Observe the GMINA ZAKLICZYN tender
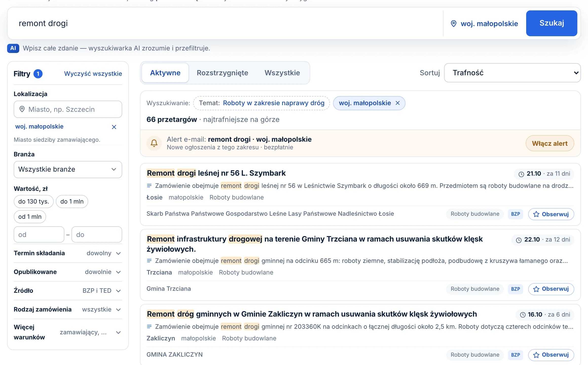 coord(551,355)
